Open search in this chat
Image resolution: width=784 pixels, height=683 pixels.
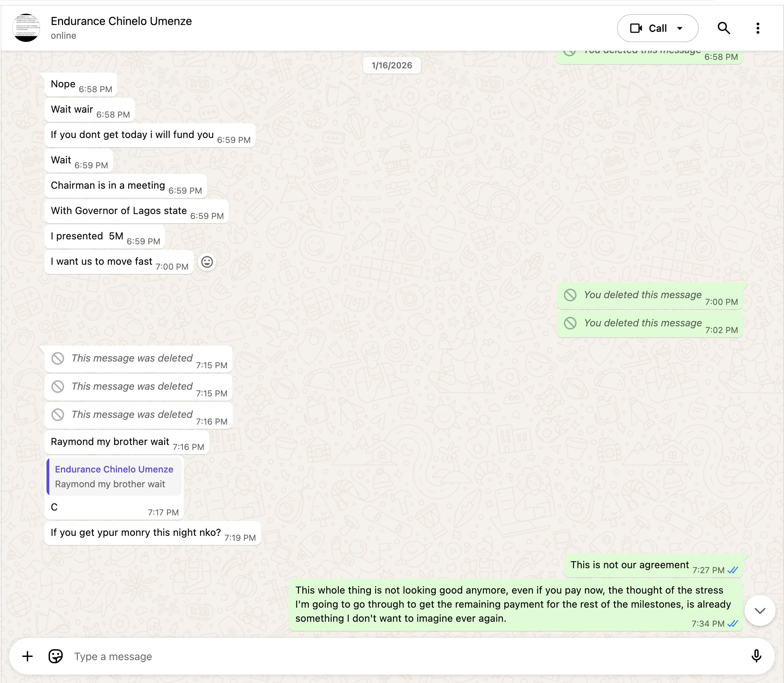[723, 28]
